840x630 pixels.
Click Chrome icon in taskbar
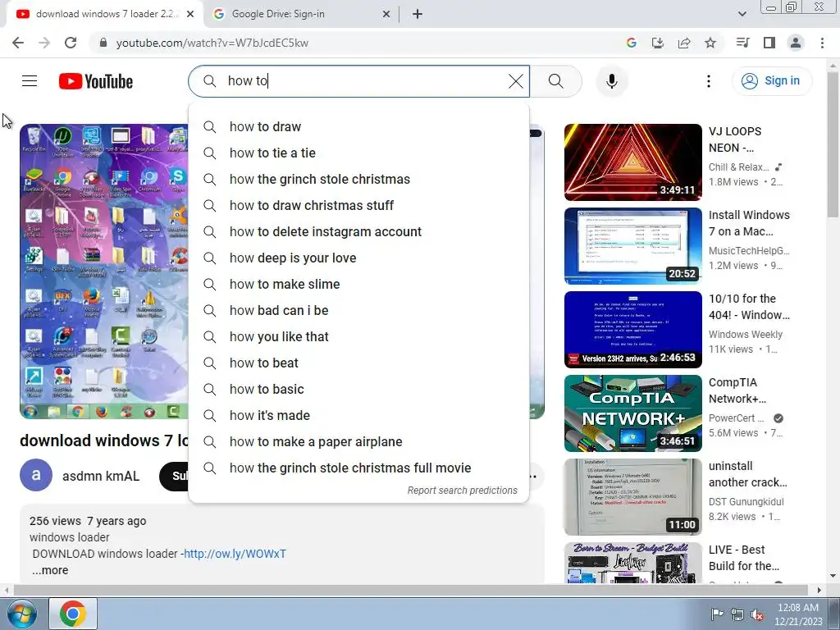(73, 614)
